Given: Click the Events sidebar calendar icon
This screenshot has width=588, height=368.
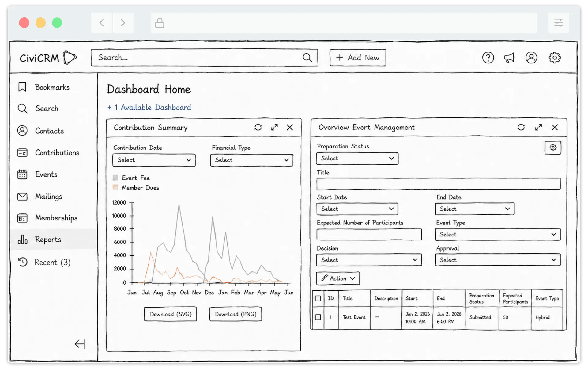Looking at the screenshot, I should pyautogui.click(x=22, y=174).
